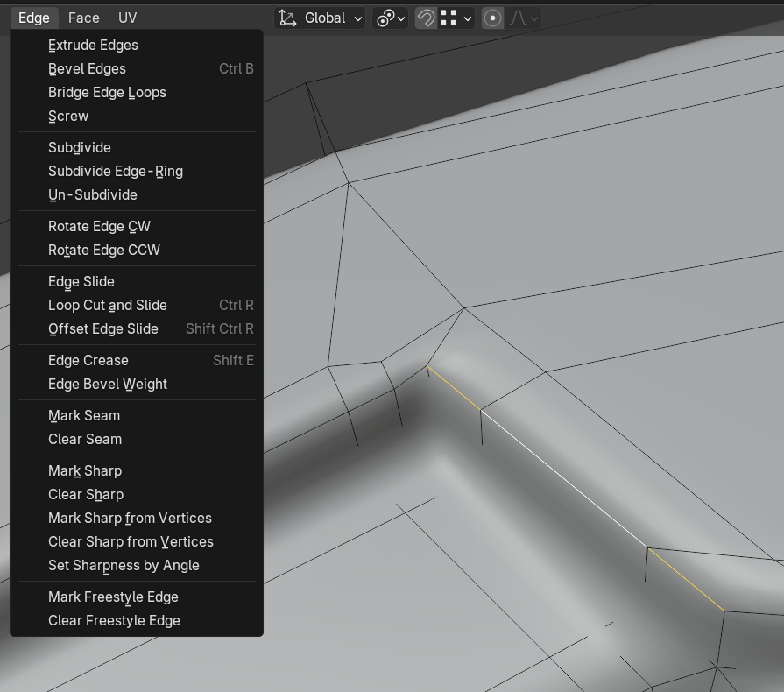Toggle the snapping magnet icon
This screenshot has height=692, width=784.
(x=426, y=18)
